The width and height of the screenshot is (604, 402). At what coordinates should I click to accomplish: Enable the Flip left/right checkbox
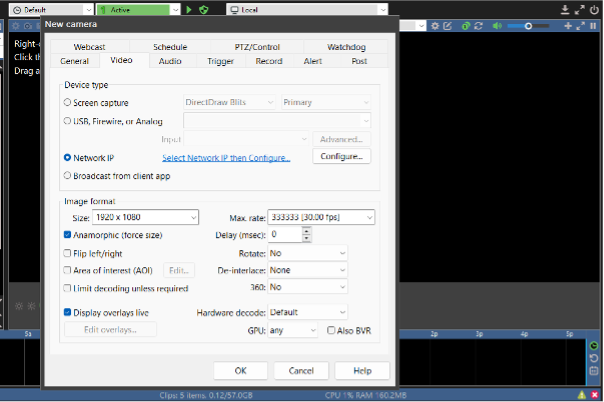pos(67,254)
